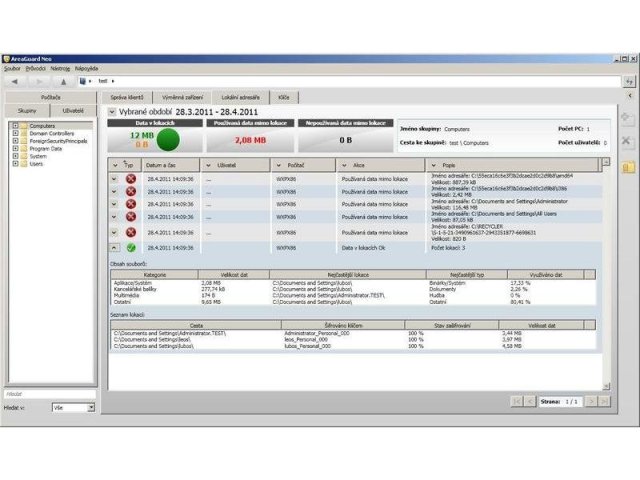Click the refresh icon beside address bar
Viewport: 640px width, 480px height.
(x=628, y=81)
